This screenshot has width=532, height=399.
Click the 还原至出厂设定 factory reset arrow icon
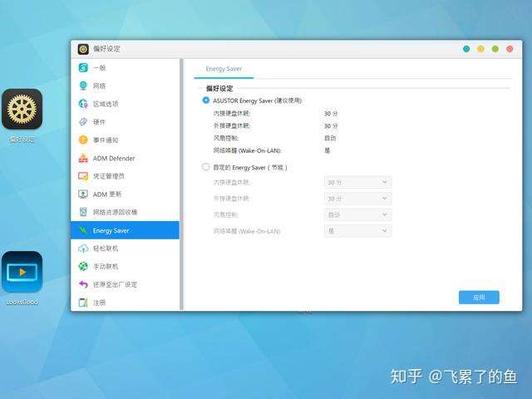83,284
